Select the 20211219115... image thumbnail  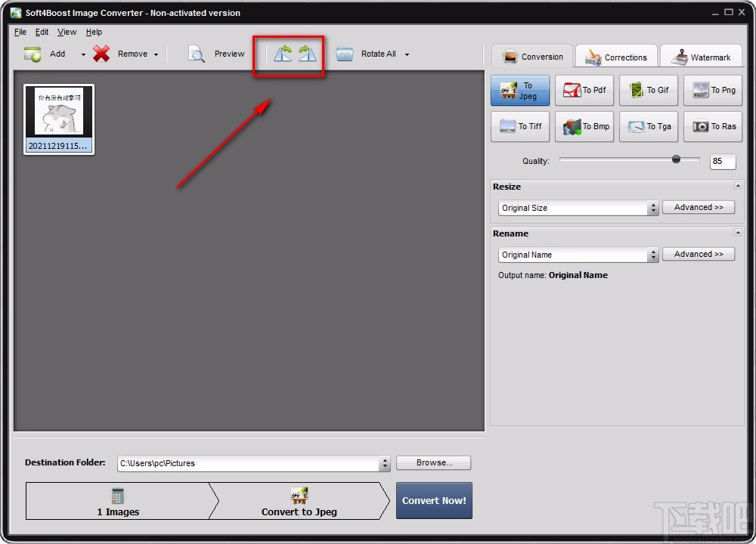59,119
